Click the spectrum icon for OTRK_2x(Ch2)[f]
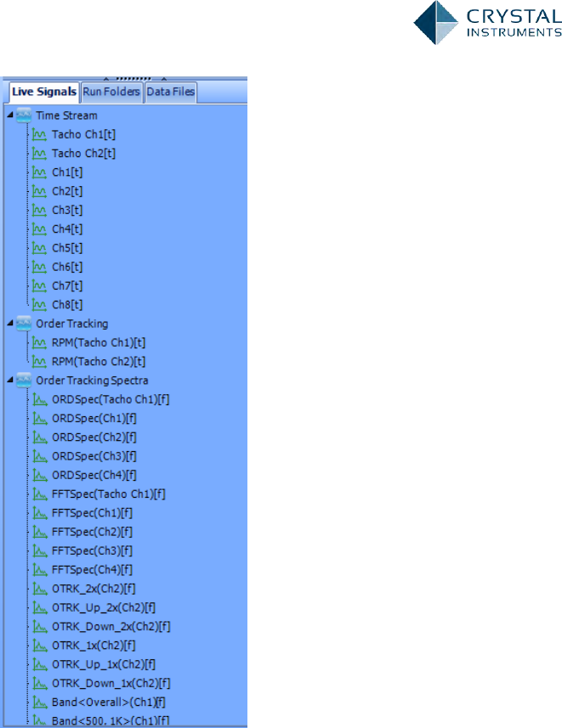The width and height of the screenshot is (562, 728). 40,590
